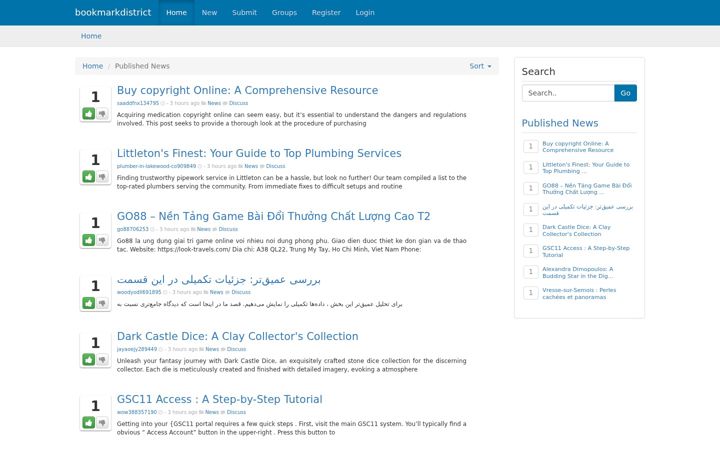
Task: Click Discuss under Buy copyright Online
Action: coord(238,103)
